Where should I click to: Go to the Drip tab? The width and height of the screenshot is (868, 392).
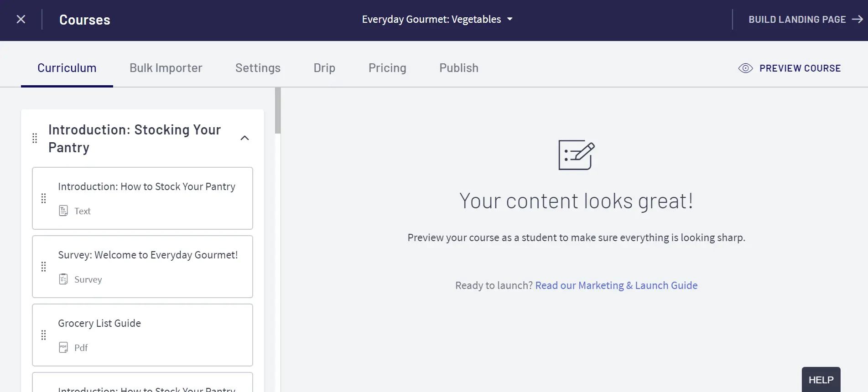click(x=324, y=68)
